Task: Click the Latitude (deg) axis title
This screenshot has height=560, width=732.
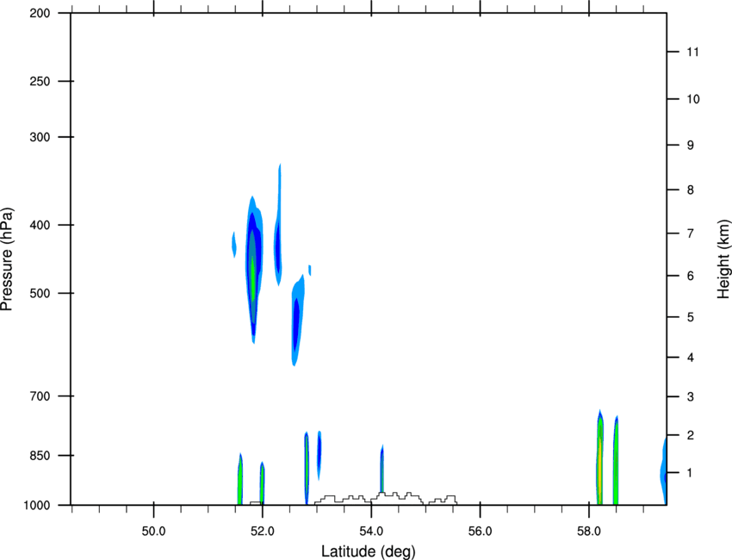Action: click(x=369, y=551)
